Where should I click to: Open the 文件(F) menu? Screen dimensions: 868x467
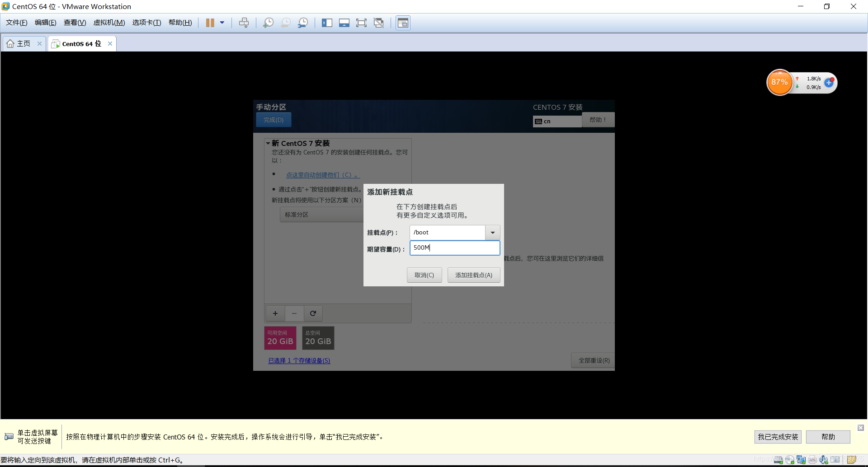click(16, 23)
